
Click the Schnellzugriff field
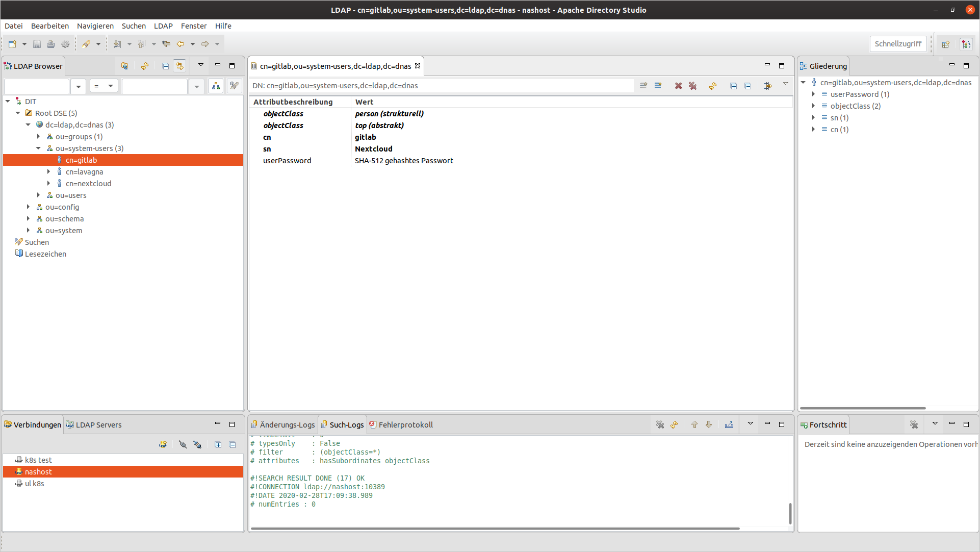click(898, 43)
